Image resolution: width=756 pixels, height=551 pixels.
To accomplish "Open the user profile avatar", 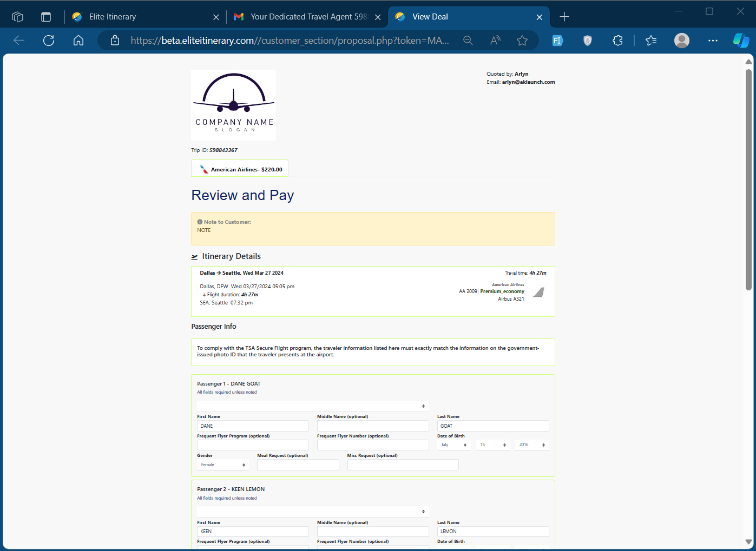I will coord(682,41).
